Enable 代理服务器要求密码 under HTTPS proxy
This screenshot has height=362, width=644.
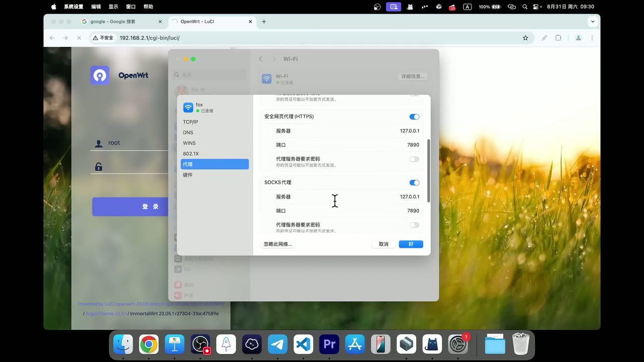point(414,159)
